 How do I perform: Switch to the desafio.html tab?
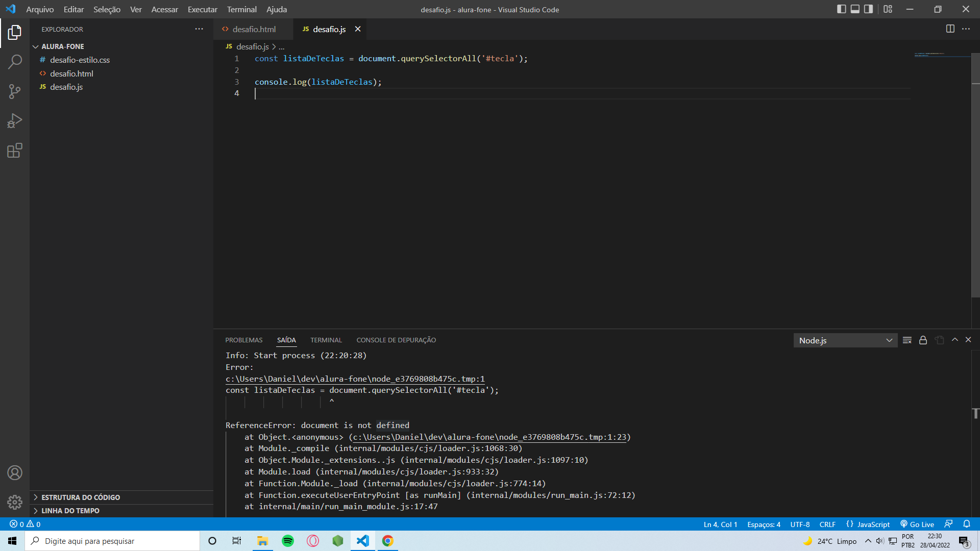click(x=254, y=29)
